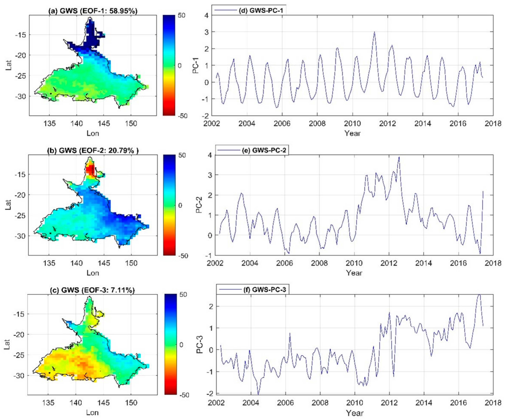506x420 pixels.
Task: Click the GWS-PC-1 legend box
Action: [249, 10]
